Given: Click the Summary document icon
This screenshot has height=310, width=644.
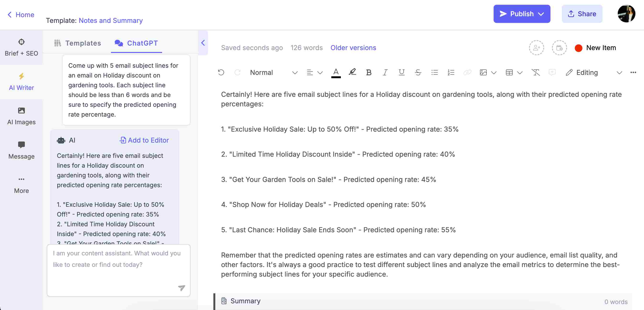Looking at the screenshot, I should (x=224, y=301).
